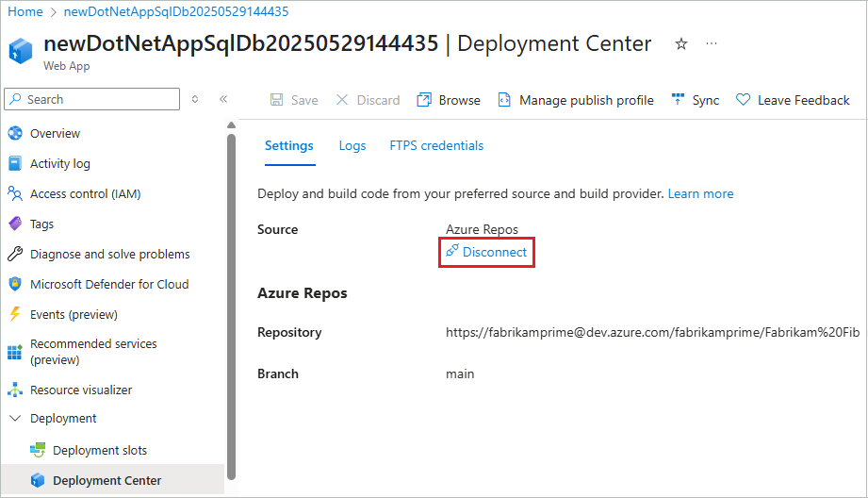
Task: Switch to the Logs tab
Action: pos(352,146)
